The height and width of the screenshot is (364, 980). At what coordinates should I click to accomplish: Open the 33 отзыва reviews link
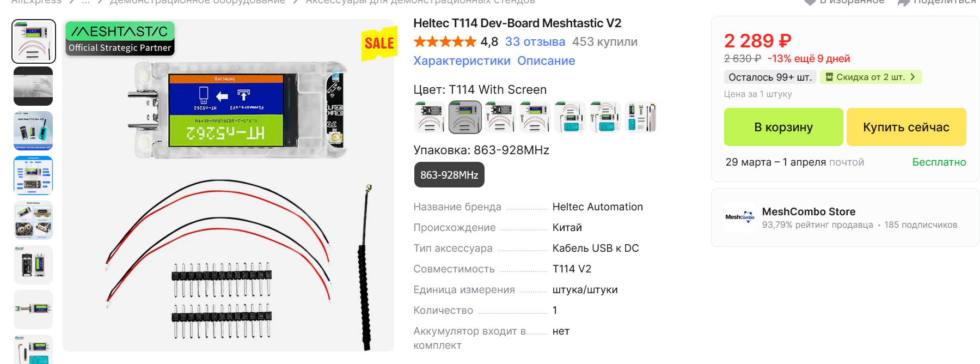tap(535, 41)
